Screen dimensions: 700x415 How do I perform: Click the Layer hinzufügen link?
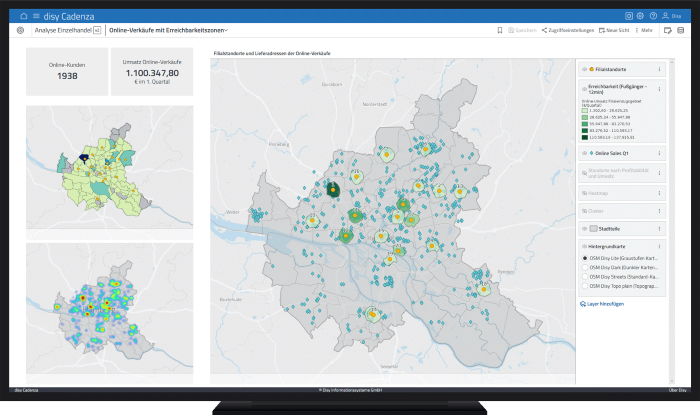click(x=602, y=303)
